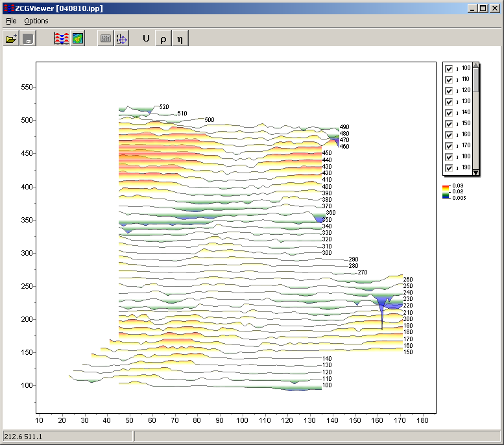Click the legend list scrollbar thumb

pos(476,81)
